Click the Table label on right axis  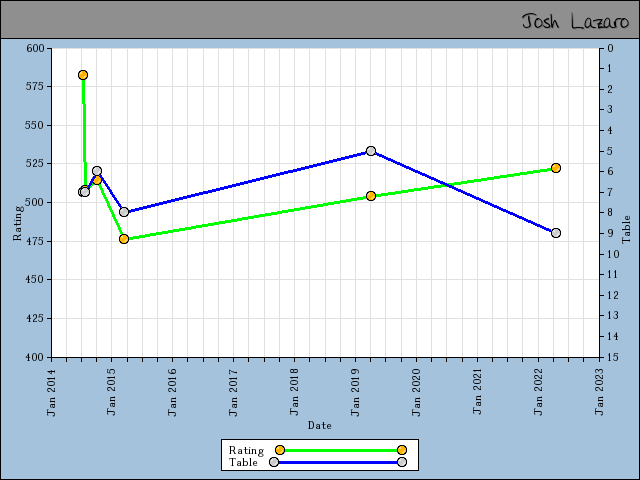click(x=626, y=229)
